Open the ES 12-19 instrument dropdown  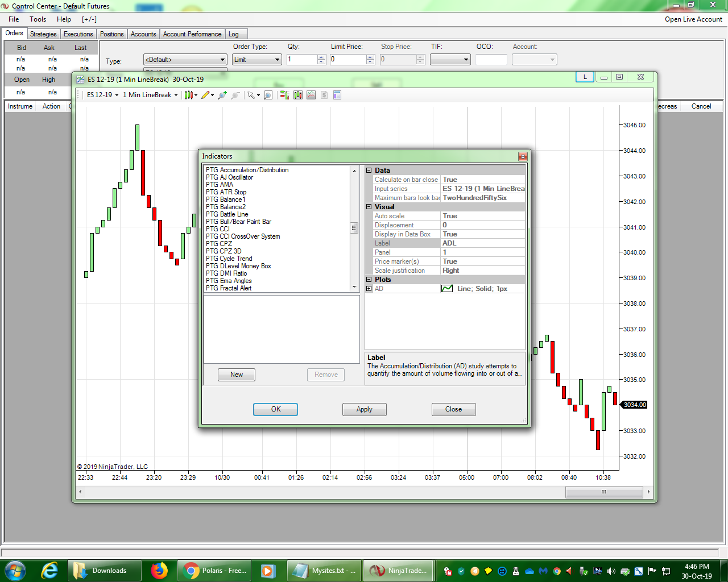click(x=102, y=95)
